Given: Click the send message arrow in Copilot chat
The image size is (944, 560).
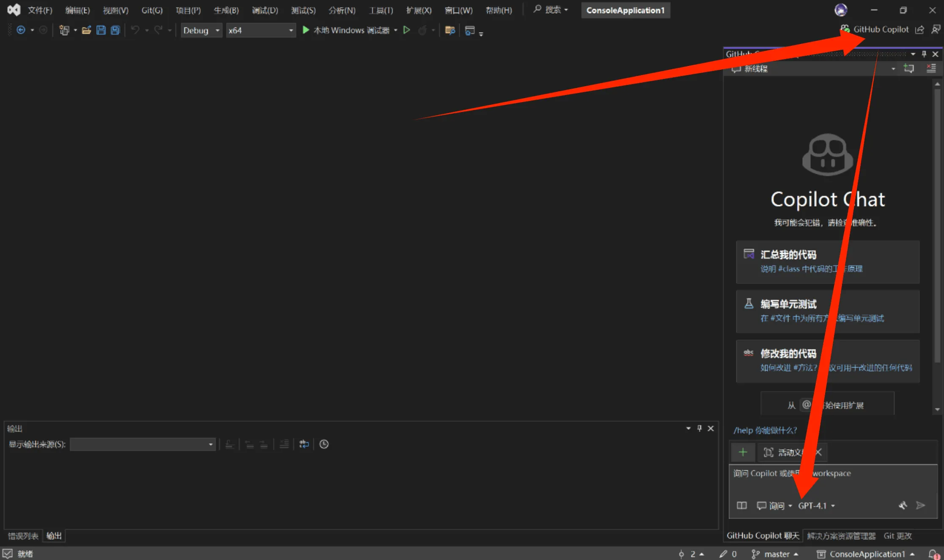Looking at the screenshot, I should [920, 505].
